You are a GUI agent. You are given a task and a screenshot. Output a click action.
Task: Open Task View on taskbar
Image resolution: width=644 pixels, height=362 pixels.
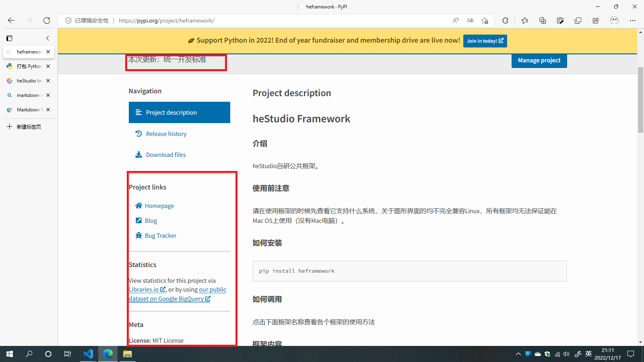[x=68, y=354]
